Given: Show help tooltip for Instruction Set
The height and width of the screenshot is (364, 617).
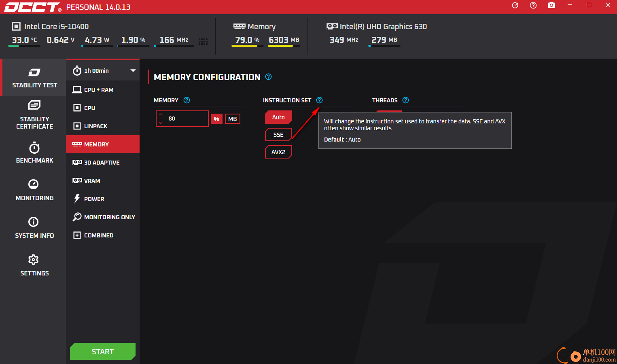Looking at the screenshot, I should [319, 100].
